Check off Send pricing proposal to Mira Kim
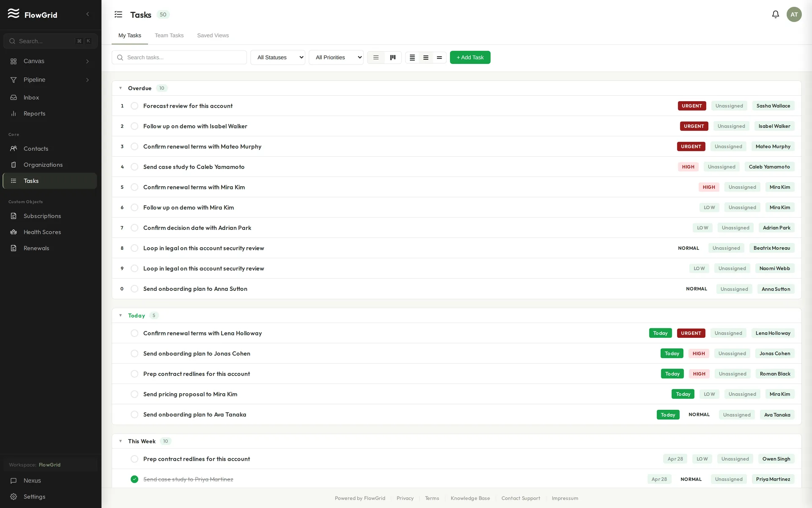The width and height of the screenshot is (812, 508). pyautogui.click(x=134, y=394)
